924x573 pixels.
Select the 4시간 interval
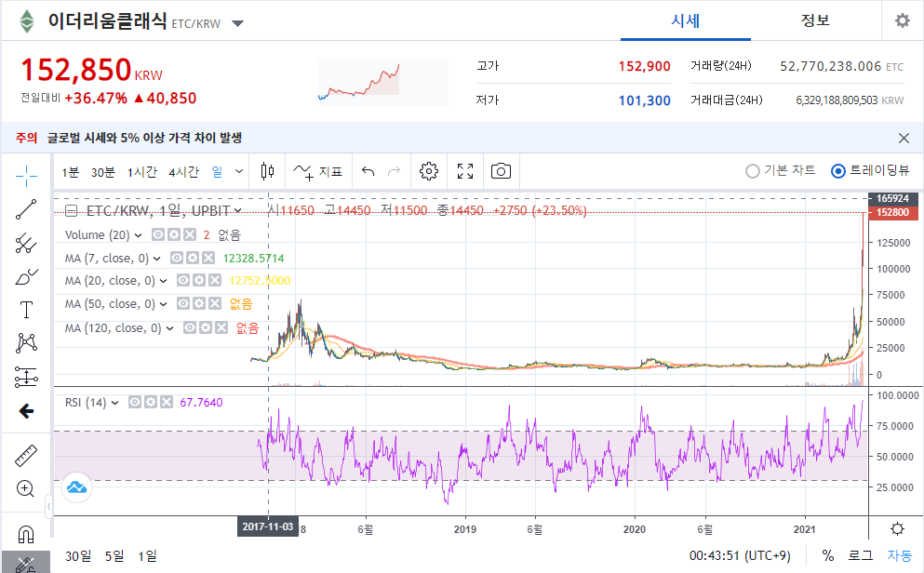(184, 172)
